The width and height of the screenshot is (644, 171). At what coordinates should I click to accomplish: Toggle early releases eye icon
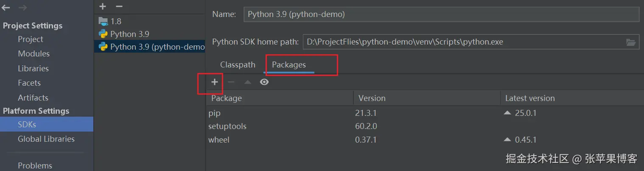[264, 82]
